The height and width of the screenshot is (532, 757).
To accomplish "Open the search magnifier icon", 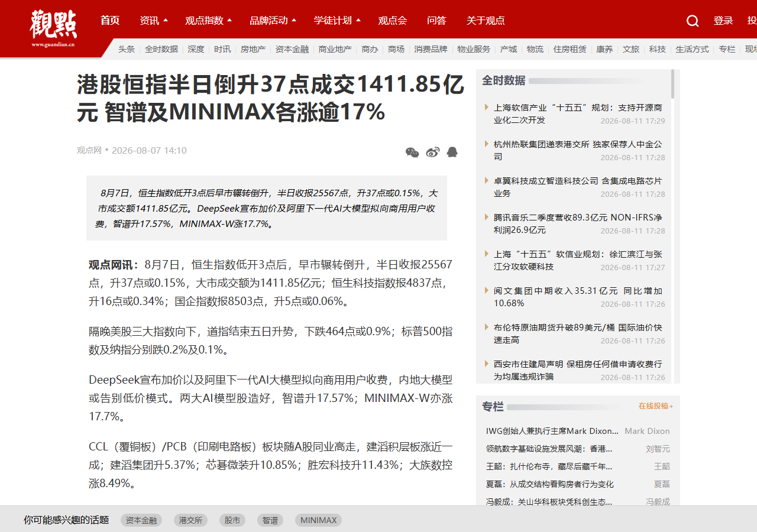I will point(693,21).
